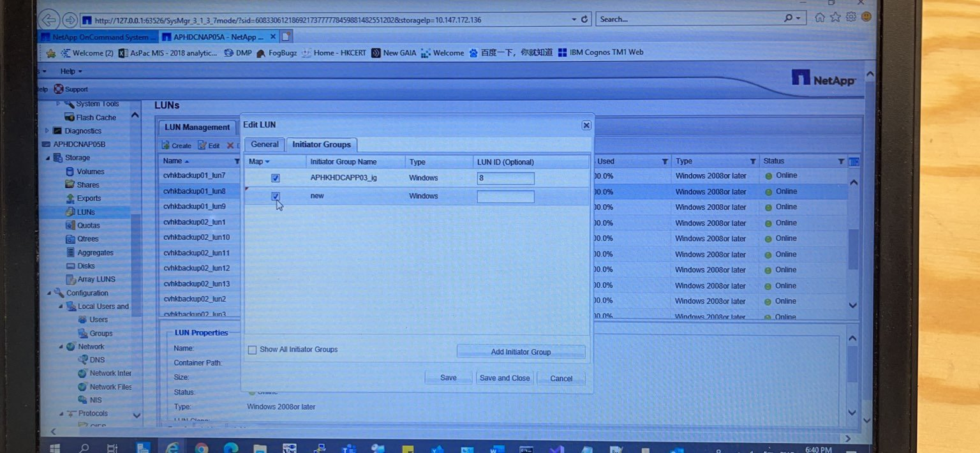
Task: Click the magnifier icon in the browser search box
Action: click(x=789, y=19)
